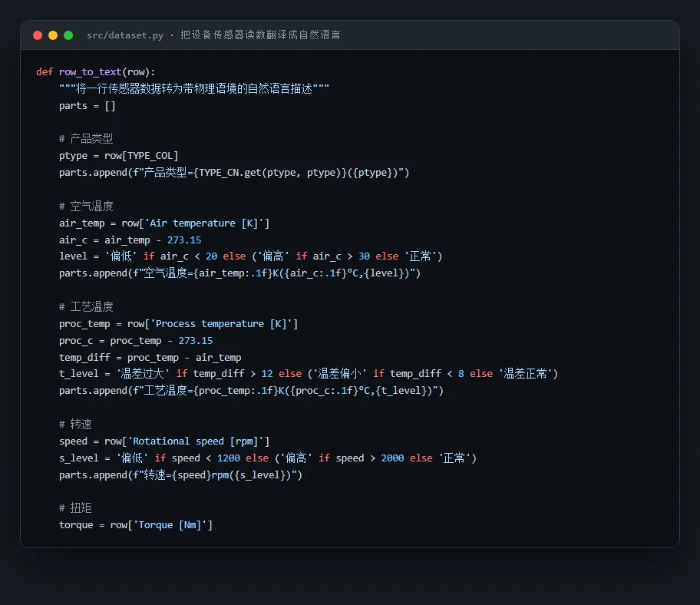Click the comment # 转速
700x605 pixels.
click(x=75, y=424)
